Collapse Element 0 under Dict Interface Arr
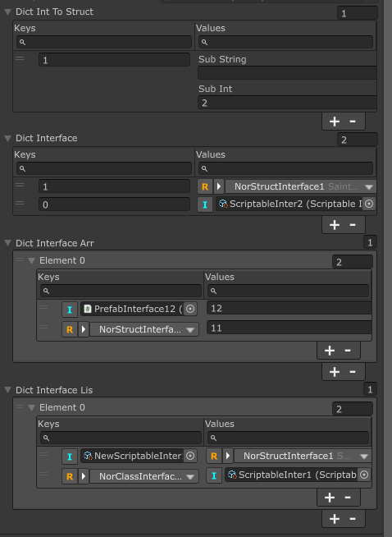 (x=32, y=260)
